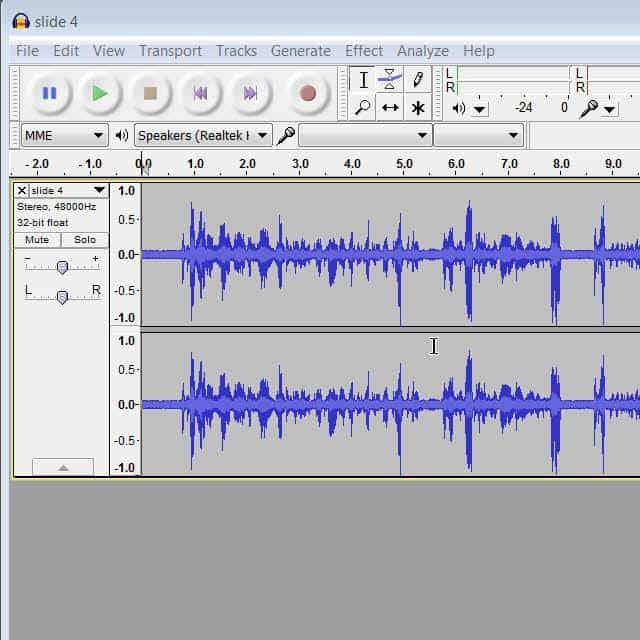640x640 pixels.
Task: Skip to start of track
Action: [x=200, y=93]
